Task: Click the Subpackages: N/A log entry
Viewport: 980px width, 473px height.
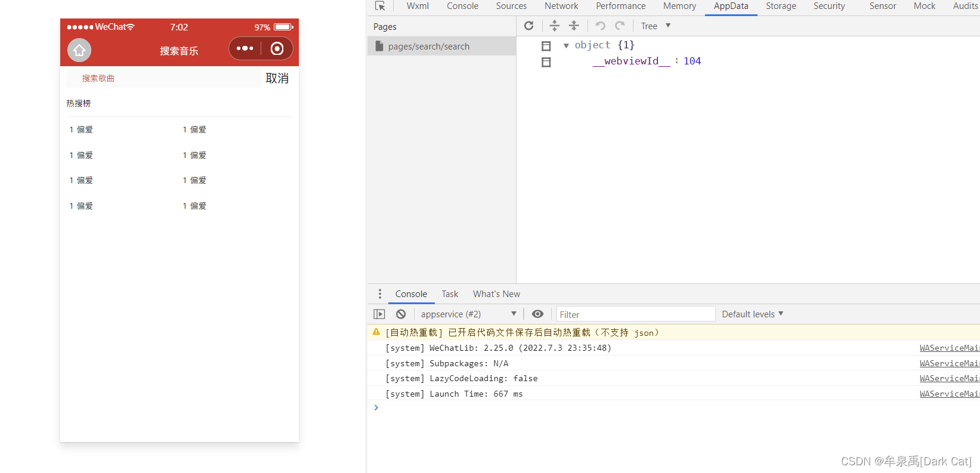Action: pos(447,363)
